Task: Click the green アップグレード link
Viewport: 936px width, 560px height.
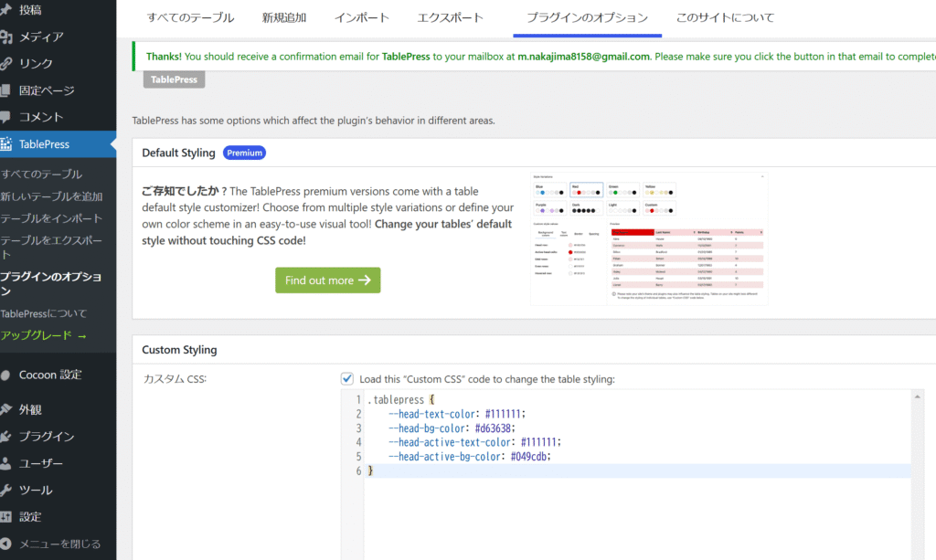Action: [43, 335]
